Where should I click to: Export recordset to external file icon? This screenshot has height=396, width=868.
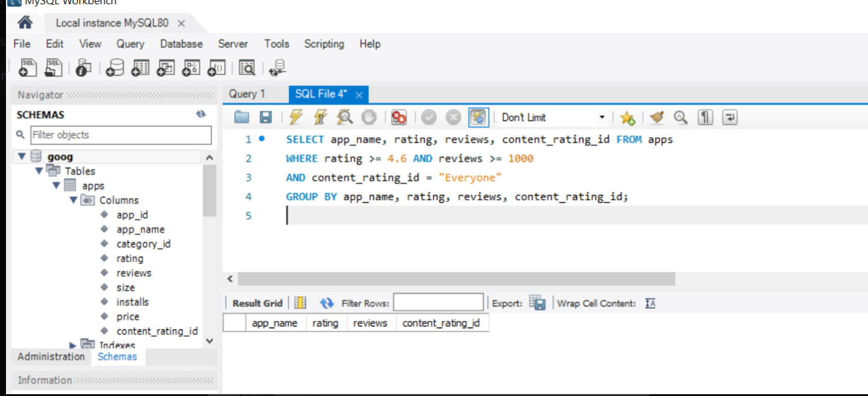click(x=537, y=303)
